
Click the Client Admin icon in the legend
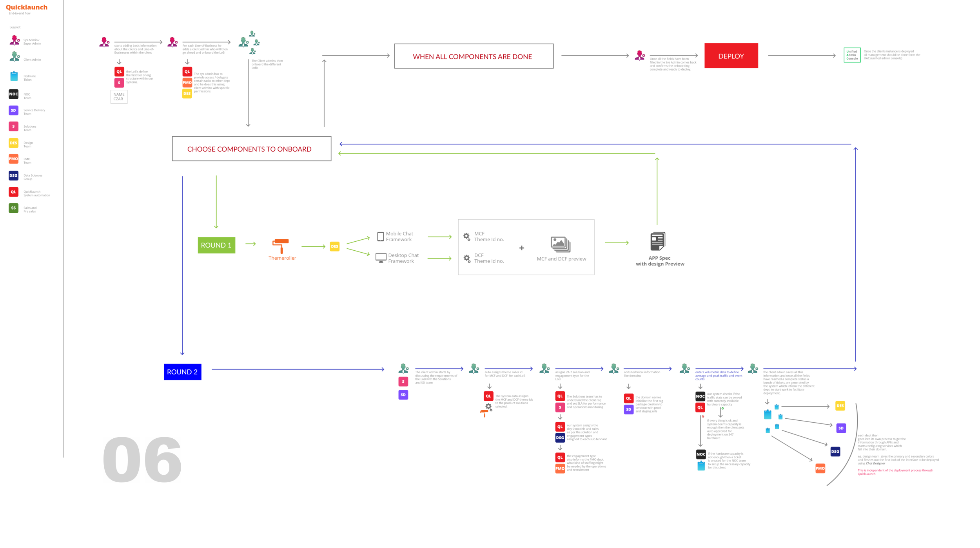[x=15, y=57]
